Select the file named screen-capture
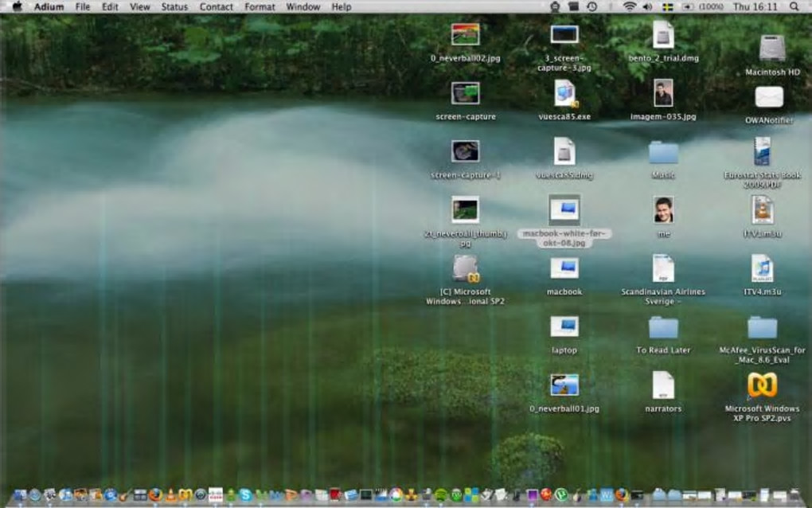The width and height of the screenshot is (812, 508). [x=465, y=94]
